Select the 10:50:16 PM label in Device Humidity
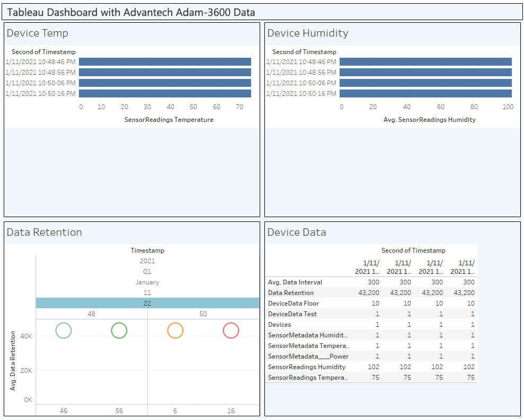The image size is (524, 420). coord(301,94)
